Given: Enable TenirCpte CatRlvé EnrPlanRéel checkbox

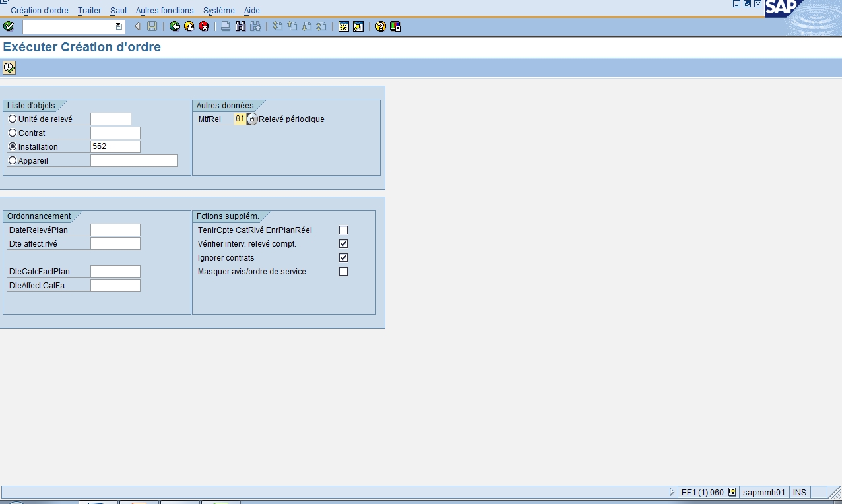Looking at the screenshot, I should point(343,230).
